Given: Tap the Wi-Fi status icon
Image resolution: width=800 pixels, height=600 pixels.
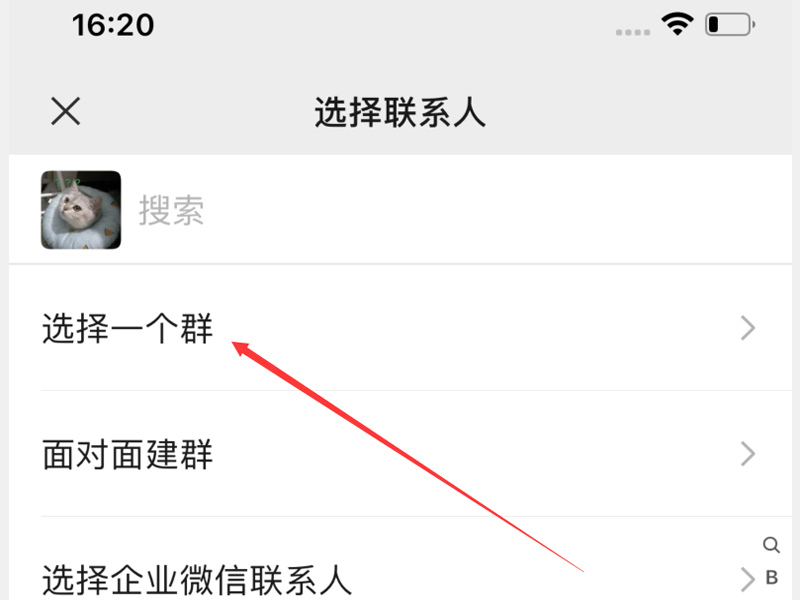Looking at the screenshot, I should (x=677, y=24).
